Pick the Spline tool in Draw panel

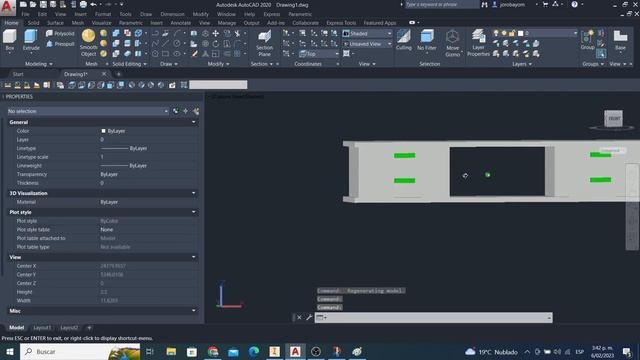click(x=155, y=43)
